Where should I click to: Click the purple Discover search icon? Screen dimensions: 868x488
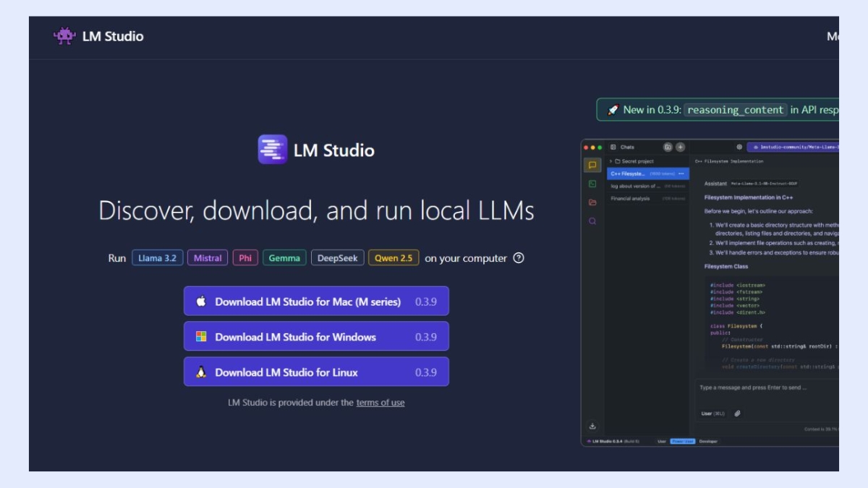point(592,221)
